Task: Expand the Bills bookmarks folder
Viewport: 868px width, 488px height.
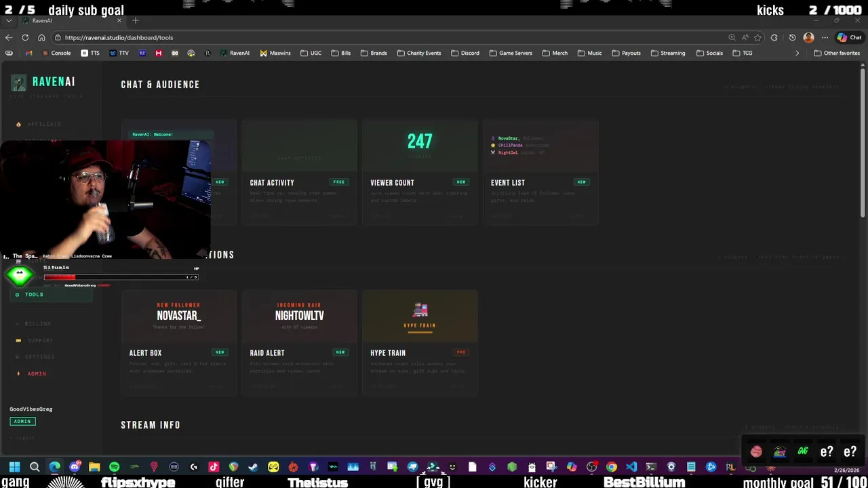Action: 341,53
